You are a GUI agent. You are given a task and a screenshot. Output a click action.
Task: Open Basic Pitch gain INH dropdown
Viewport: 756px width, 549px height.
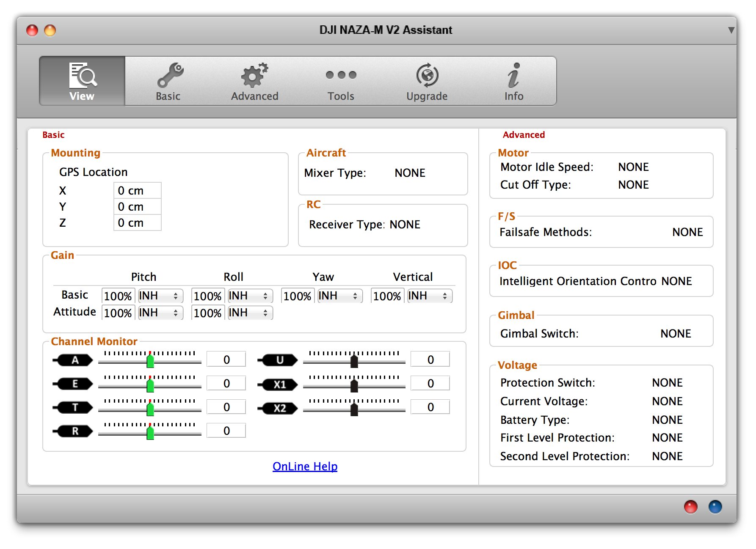pos(160,296)
